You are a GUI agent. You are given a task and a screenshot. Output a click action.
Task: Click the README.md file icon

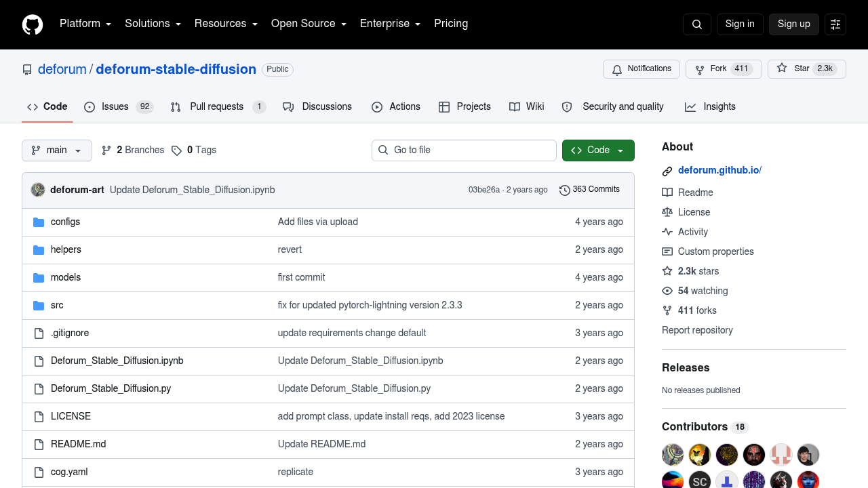(39, 445)
